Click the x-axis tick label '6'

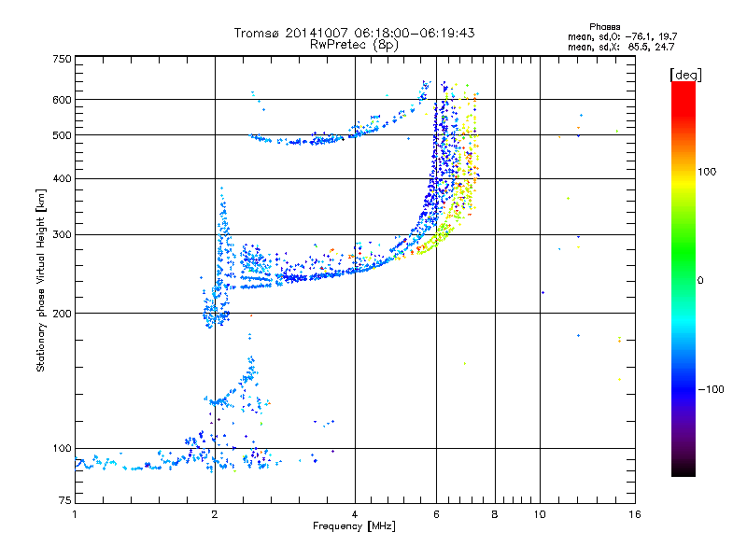[436, 514]
